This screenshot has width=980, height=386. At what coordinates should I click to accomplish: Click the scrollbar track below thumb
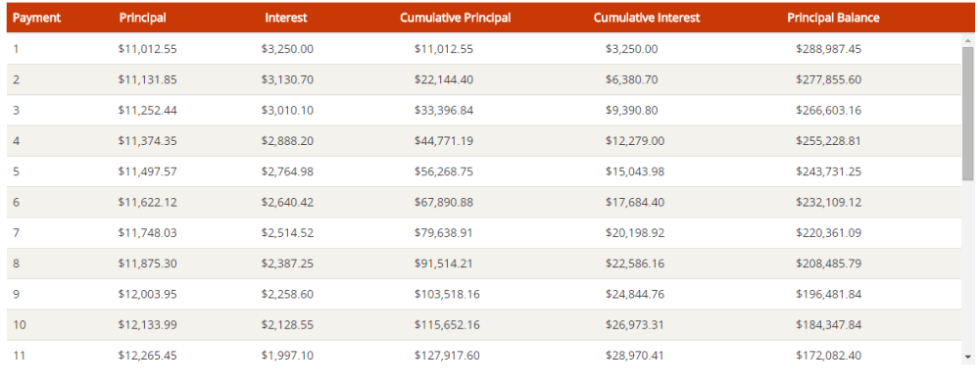(x=968, y=266)
